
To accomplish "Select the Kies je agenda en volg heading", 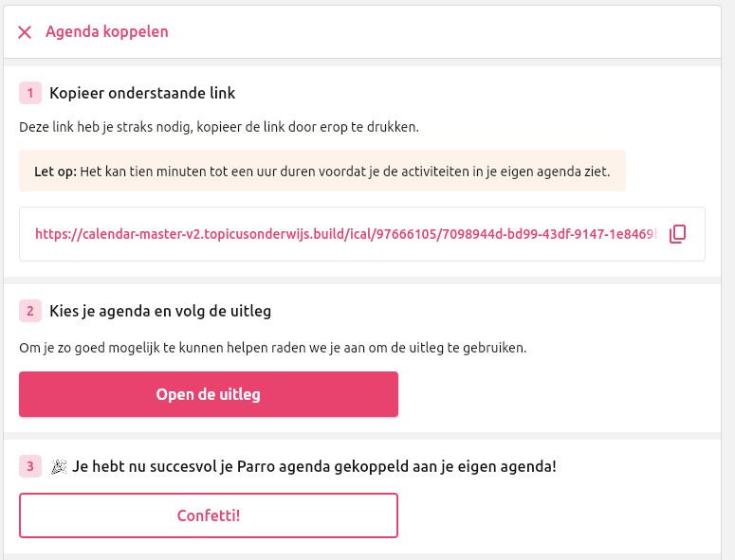I will click(160, 312).
